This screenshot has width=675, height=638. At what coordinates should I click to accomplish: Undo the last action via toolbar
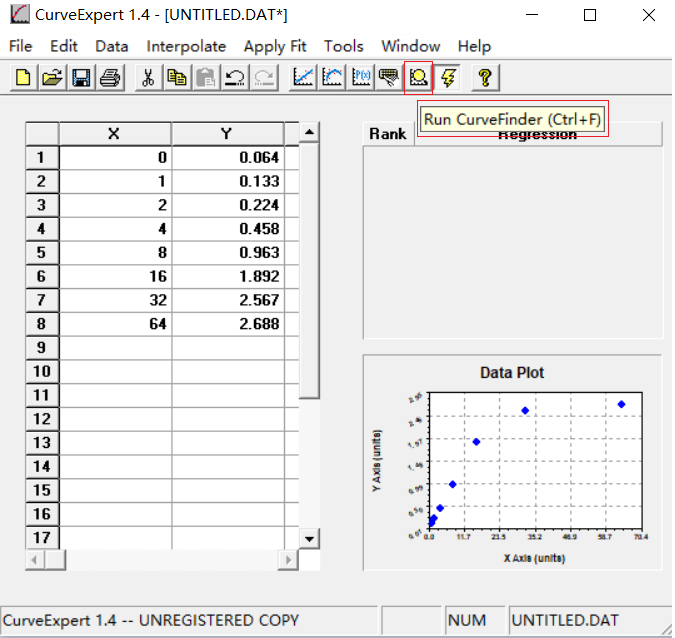pos(235,77)
